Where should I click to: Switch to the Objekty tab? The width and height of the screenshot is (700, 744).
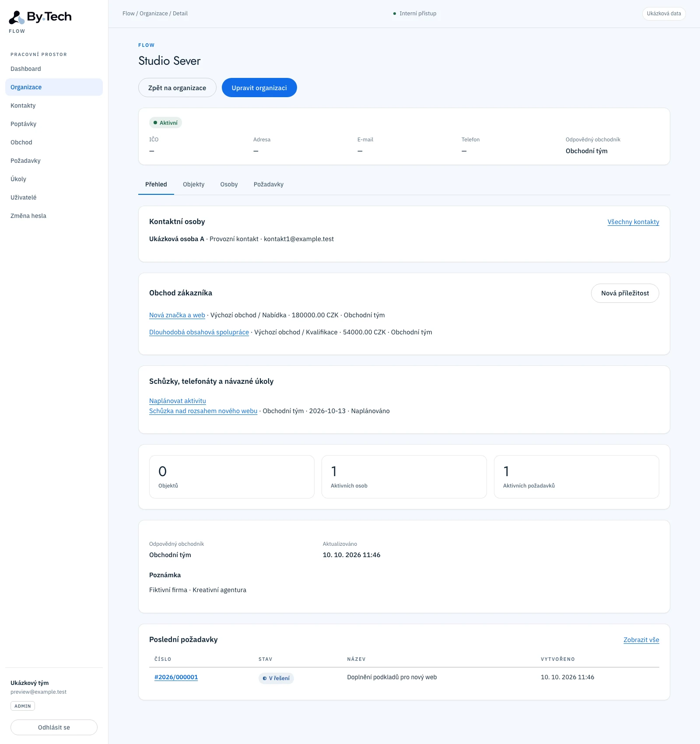coord(194,184)
